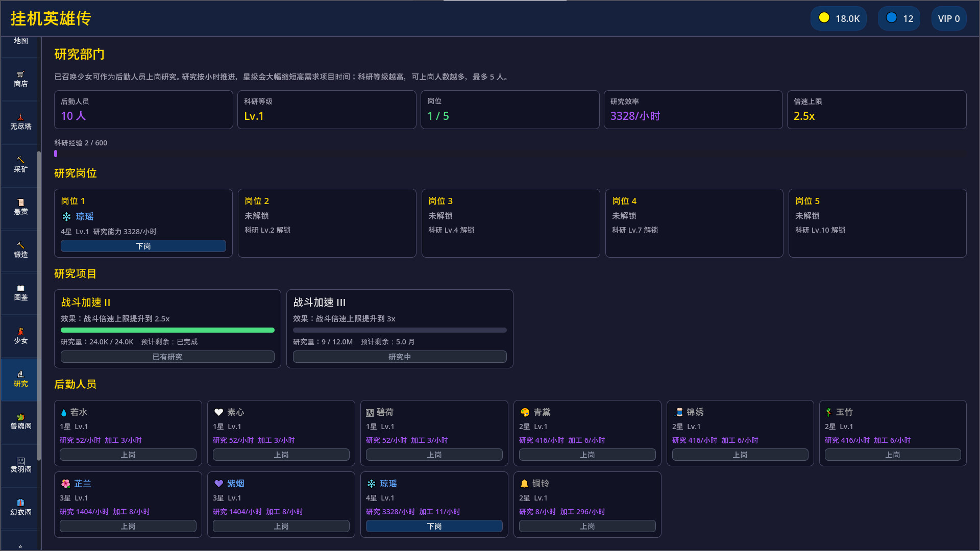Screen dimensions: 980x551
Task: Open the 兽魂阁 beast icon
Action: (20, 417)
